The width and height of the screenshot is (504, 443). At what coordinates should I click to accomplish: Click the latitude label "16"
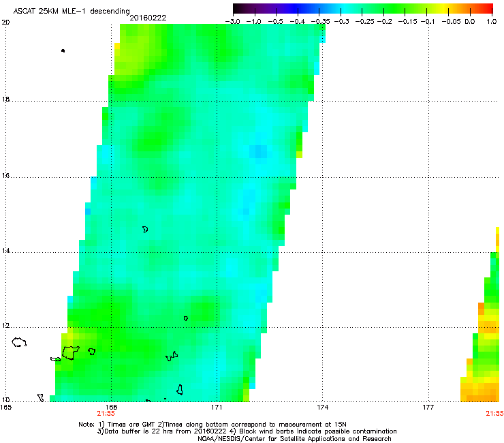coord(5,176)
